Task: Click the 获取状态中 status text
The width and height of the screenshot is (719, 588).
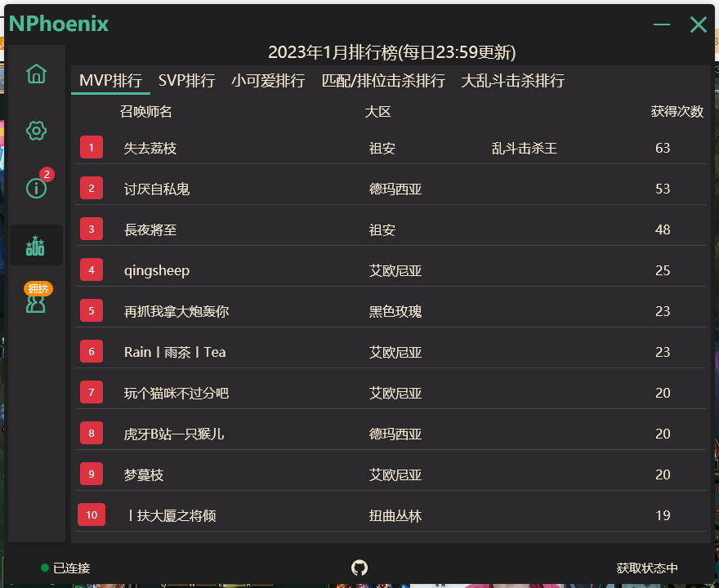Action: (x=646, y=568)
